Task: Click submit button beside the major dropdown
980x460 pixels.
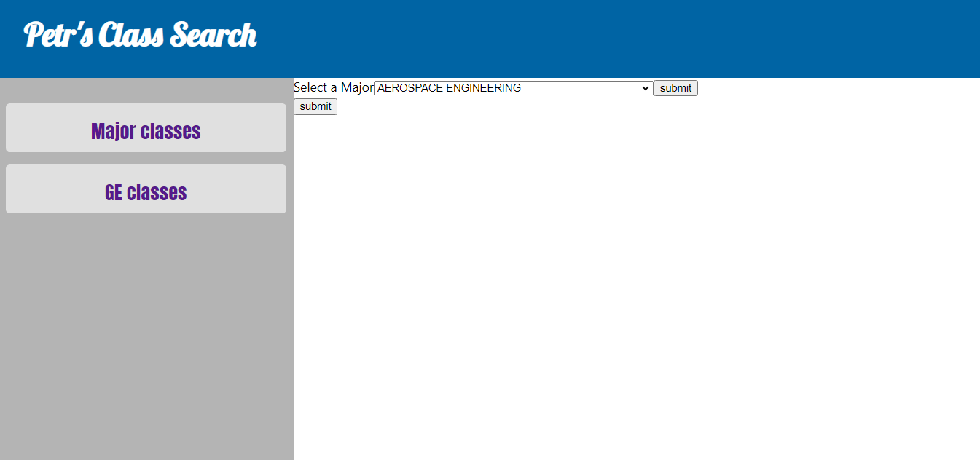Action: 675,88
